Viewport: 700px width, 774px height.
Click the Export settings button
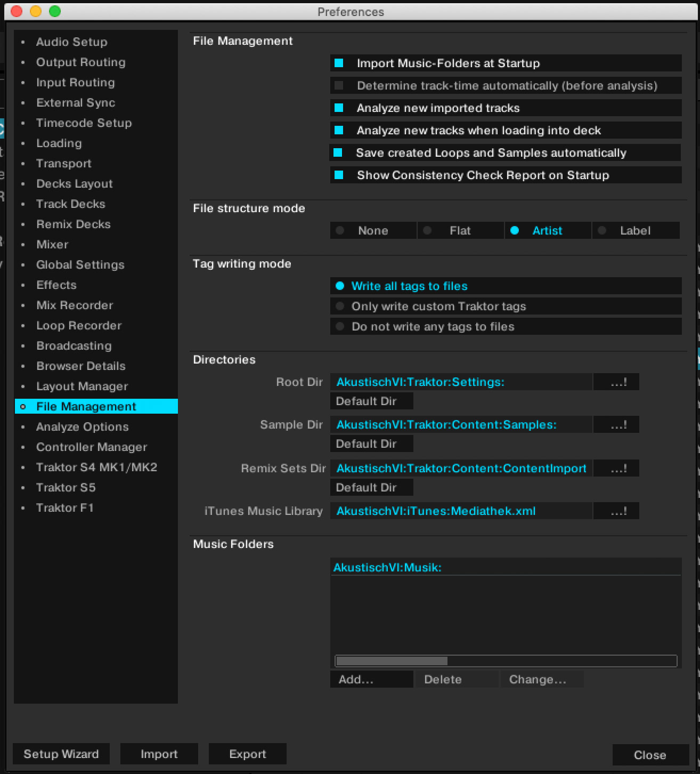(248, 754)
